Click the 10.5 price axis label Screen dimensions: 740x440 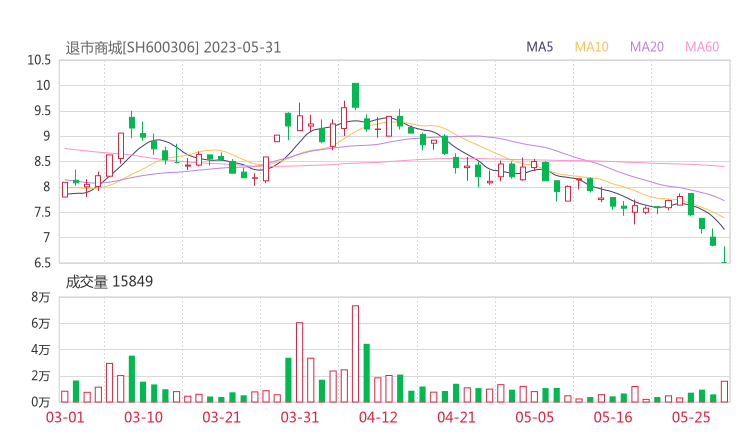click(x=39, y=60)
